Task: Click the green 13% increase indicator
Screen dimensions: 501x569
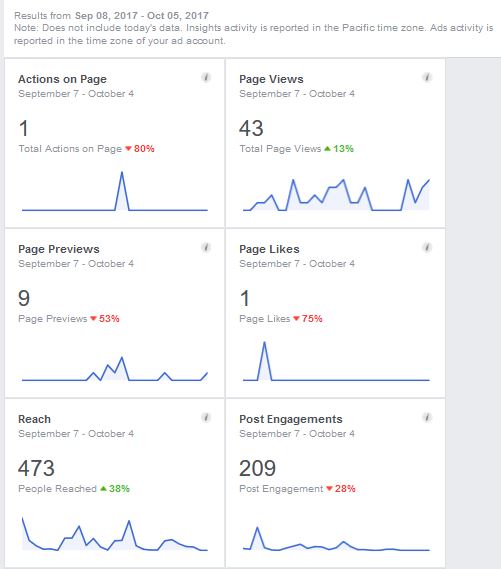Action: [x=339, y=149]
